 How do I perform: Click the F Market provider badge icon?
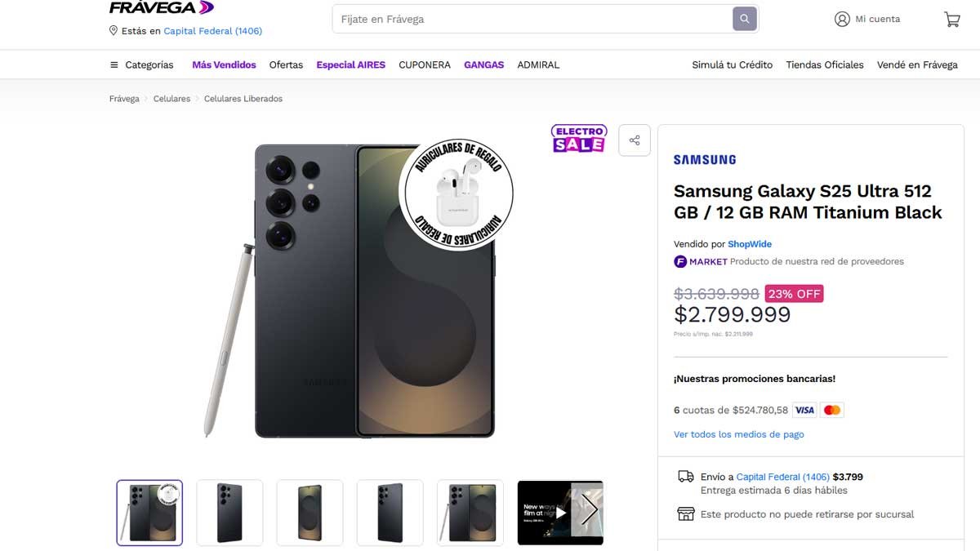coord(679,261)
